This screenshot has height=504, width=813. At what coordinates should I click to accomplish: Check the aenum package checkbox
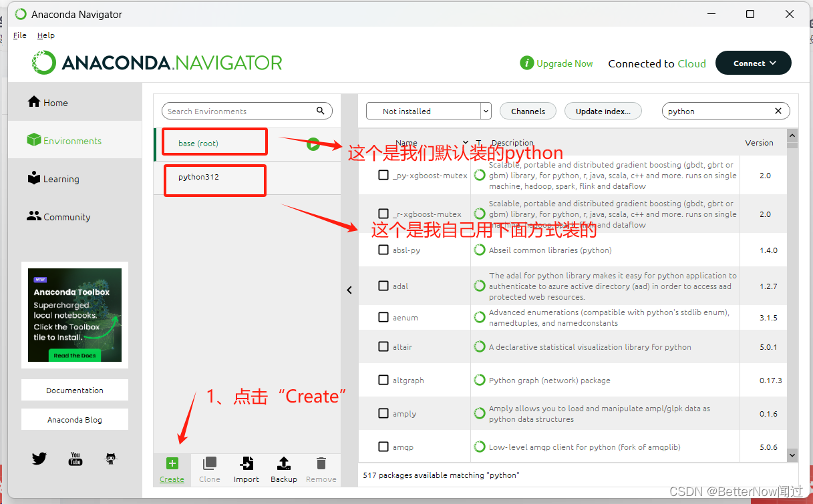click(x=383, y=317)
